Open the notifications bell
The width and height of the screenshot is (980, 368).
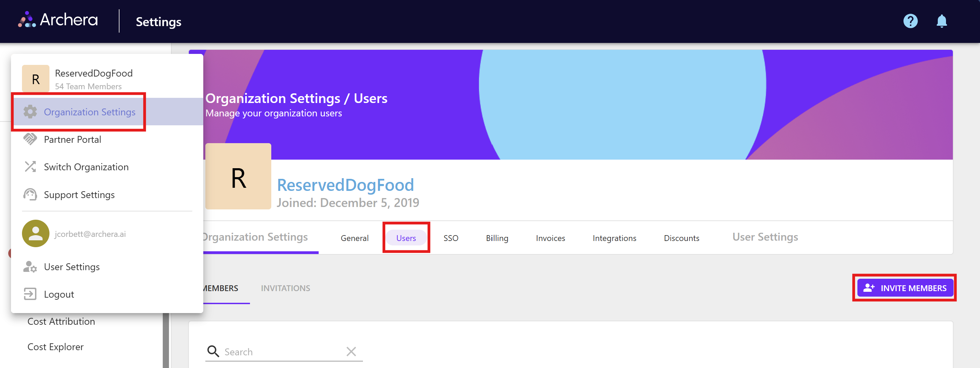[x=942, y=21]
